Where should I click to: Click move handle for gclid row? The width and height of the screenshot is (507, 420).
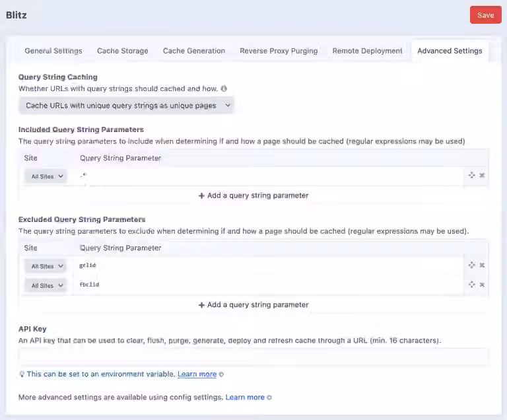click(x=472, y=265)
